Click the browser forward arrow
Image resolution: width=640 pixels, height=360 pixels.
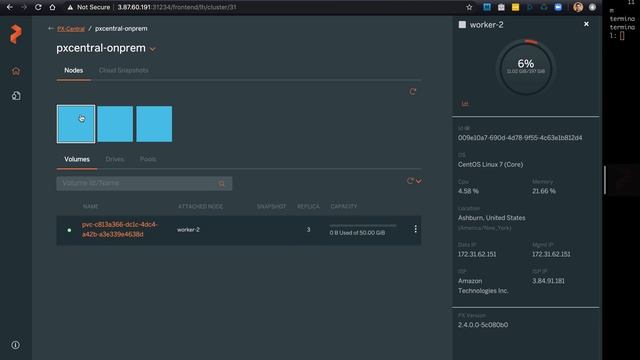(24, 7)
